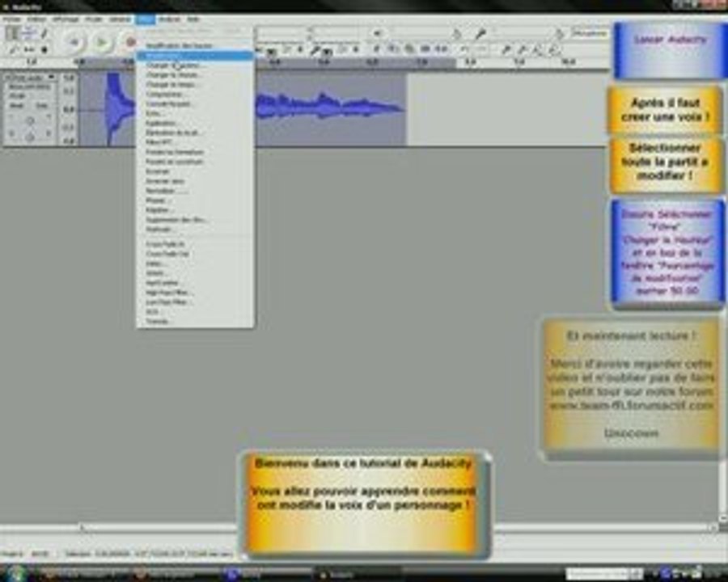
Task: Choose Echo in the Effet menu
Action: (195, 113)
